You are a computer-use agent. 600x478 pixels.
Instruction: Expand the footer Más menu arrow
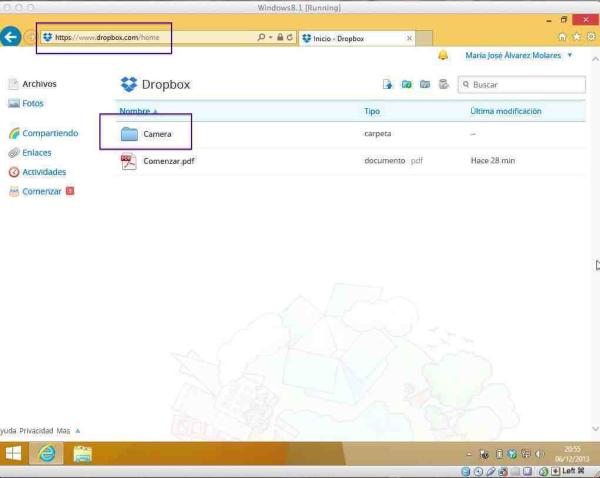coord(78,431)
